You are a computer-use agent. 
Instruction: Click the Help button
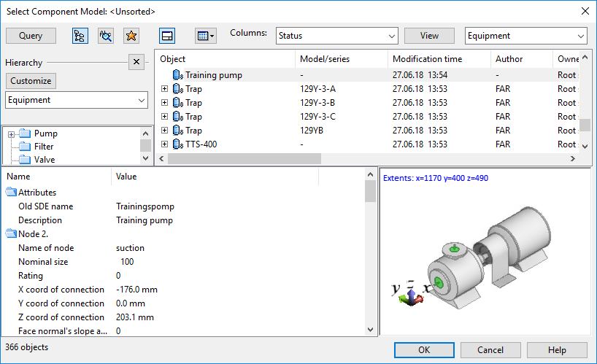click(557, 350)
